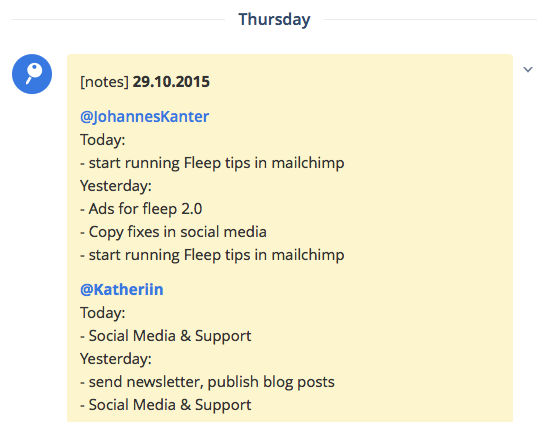This screenshot has width=549, height=422.
Task: Click "Today:" label below @Katheriin
Action: coord(103,313)
